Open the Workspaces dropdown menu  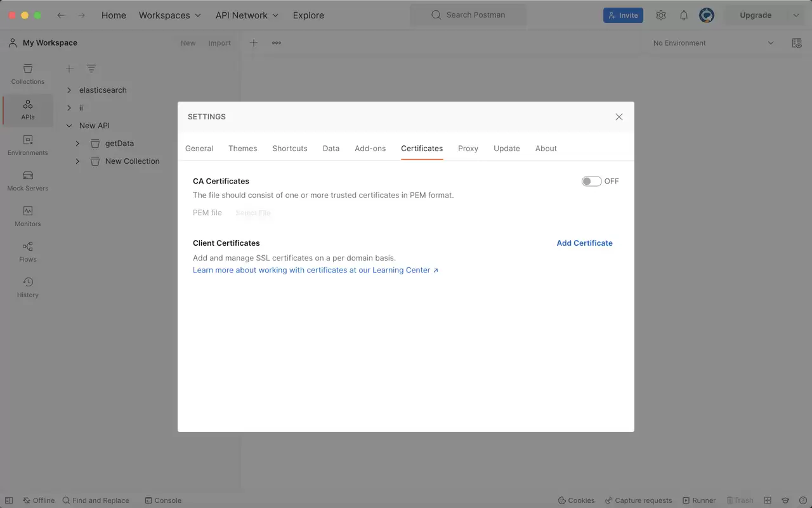(170, 15)
